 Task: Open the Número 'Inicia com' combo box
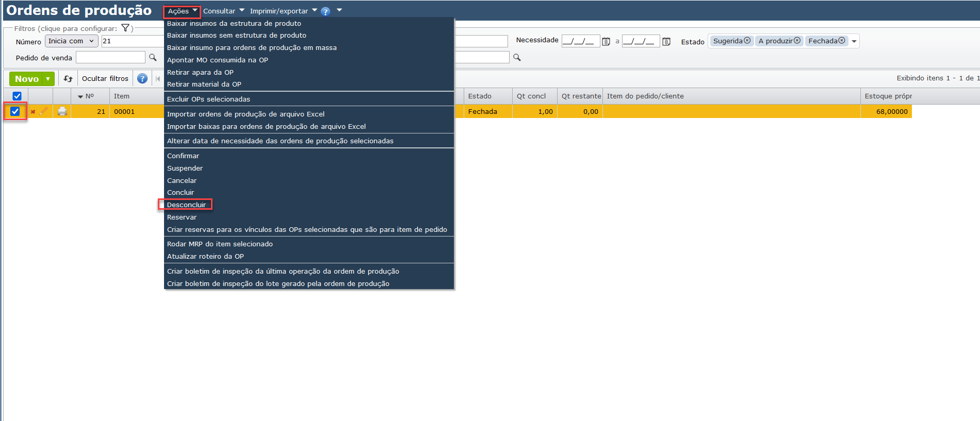pyautogui.click(x=71, y=41)
